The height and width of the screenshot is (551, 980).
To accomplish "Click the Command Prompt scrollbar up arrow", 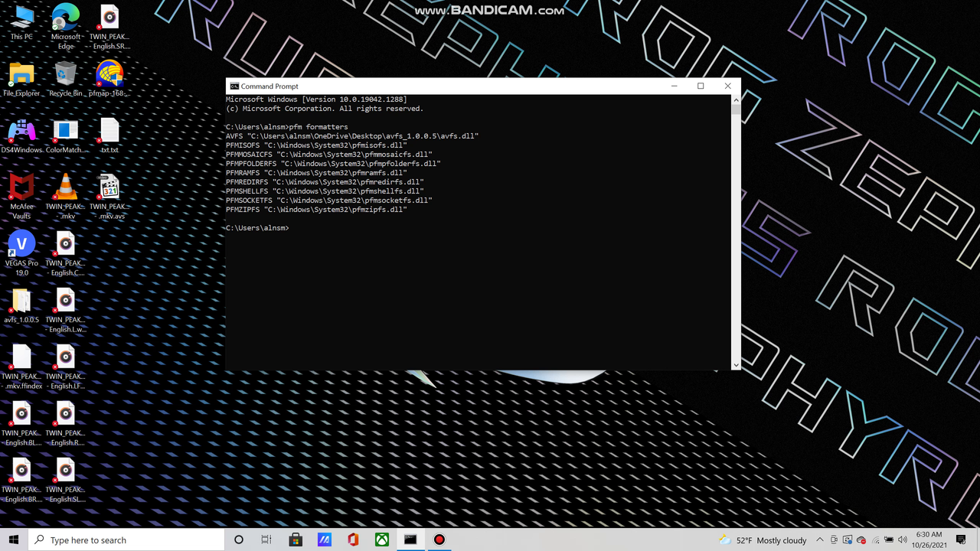I will tap(736, 99).
